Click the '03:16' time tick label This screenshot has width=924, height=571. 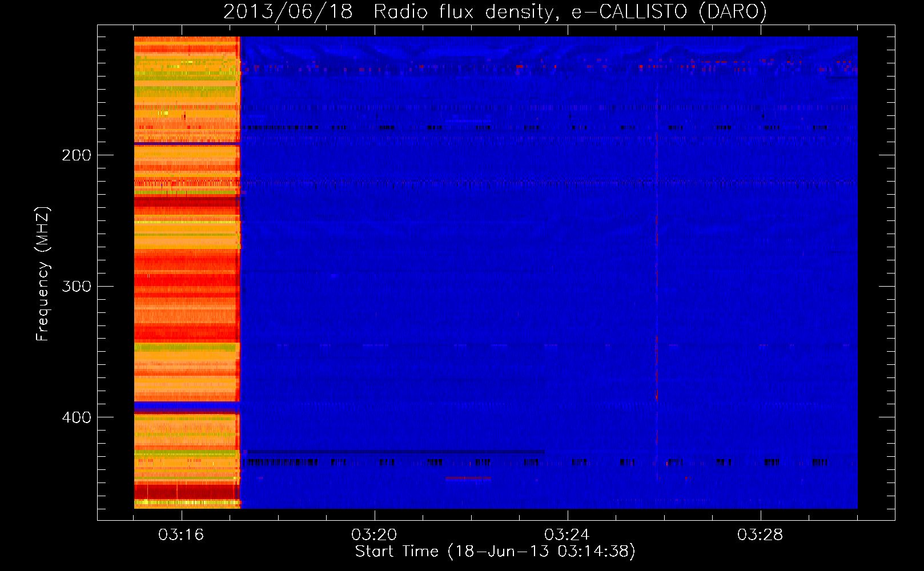coord(181,535)
